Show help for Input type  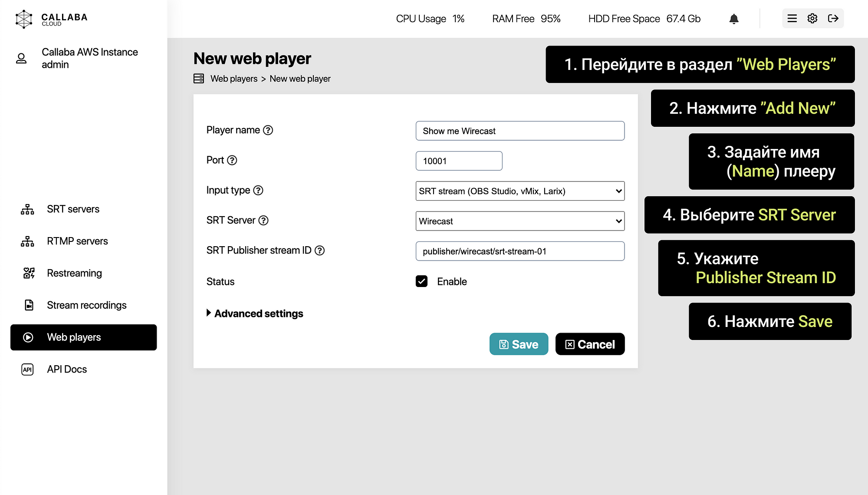258,190
